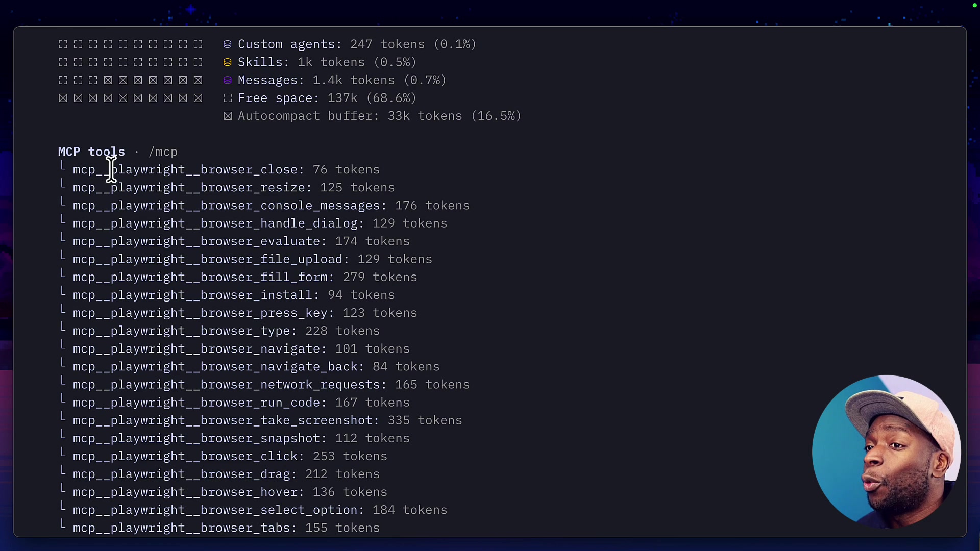Click the crossed-box icon beside Autocompact buffer
This screenshot has width=980, height=551.
227,116
